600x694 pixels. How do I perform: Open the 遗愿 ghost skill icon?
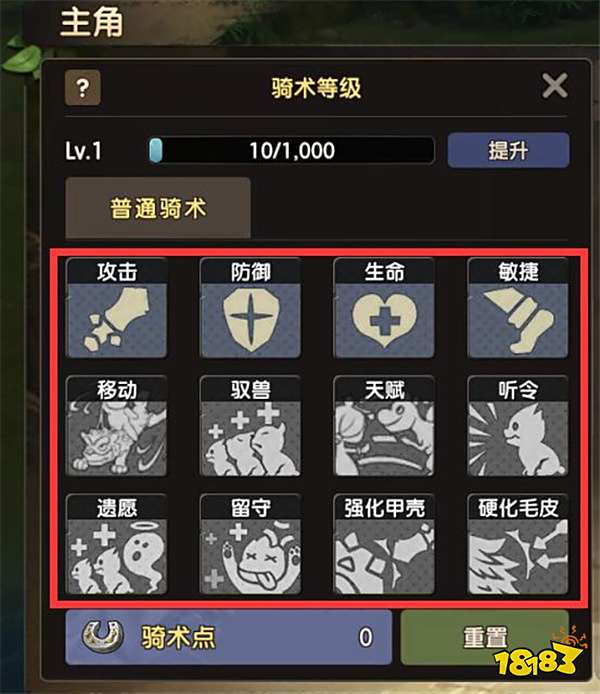pyautogui.click(x=117, y=544)
